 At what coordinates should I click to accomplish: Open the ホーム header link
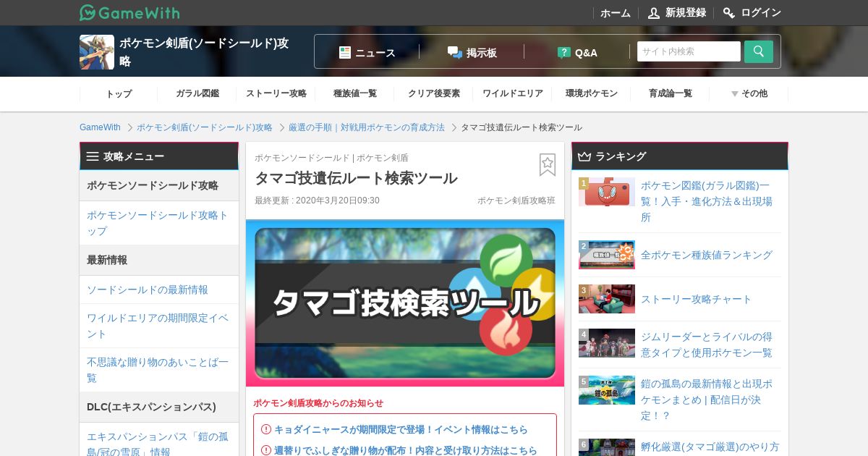[x=616, y=13]
